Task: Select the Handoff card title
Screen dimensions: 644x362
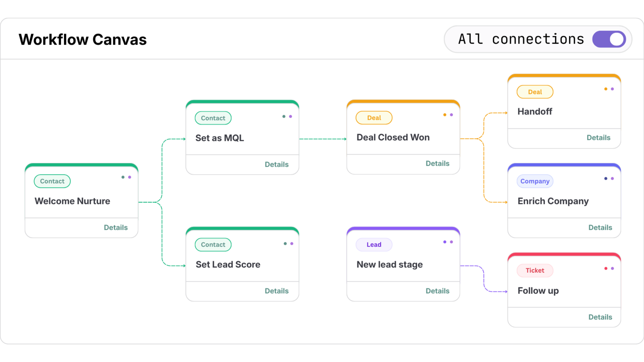Action: pos(535,111)
